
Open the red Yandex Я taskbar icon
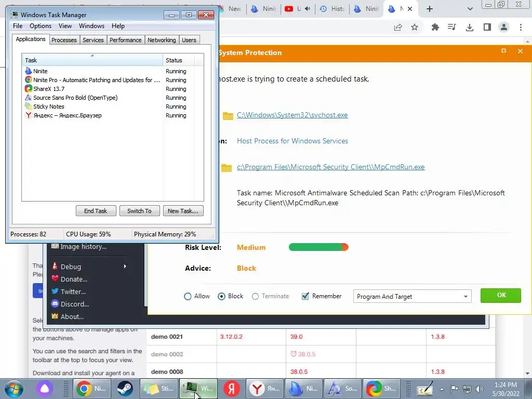(x=232, y=389)
